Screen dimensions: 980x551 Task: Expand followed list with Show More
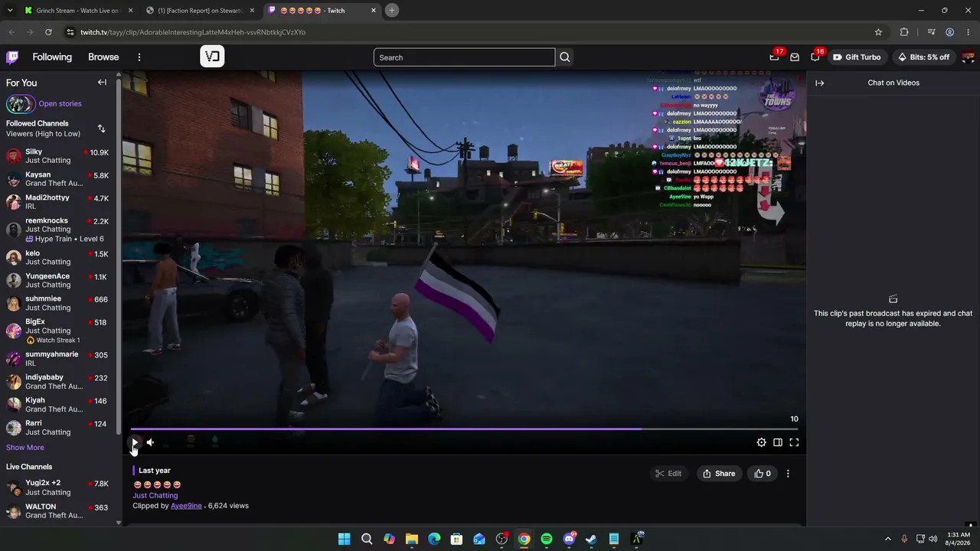tap(25, 448)
